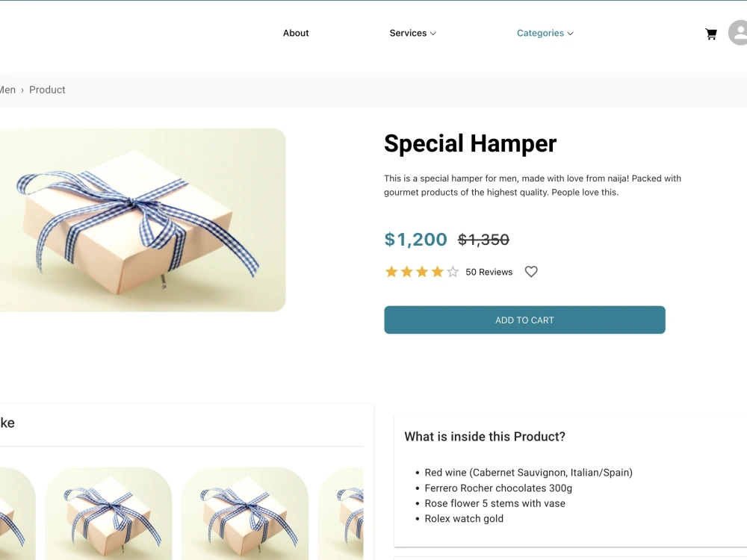Go to Men breadcrumb link
The image size is (747, 560).
click(x=7, y=90)
